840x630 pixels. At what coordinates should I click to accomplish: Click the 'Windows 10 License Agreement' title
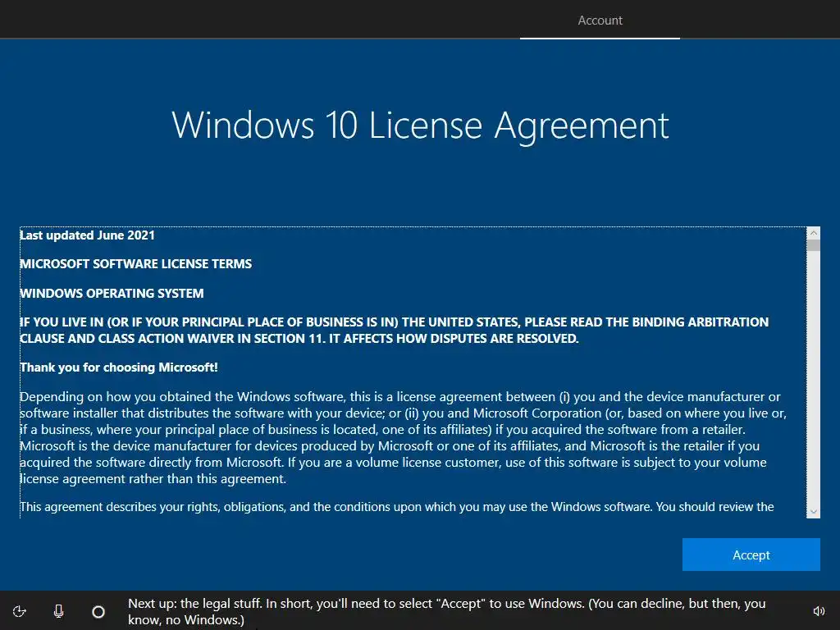pyautogui.click(x=420, y=126)
